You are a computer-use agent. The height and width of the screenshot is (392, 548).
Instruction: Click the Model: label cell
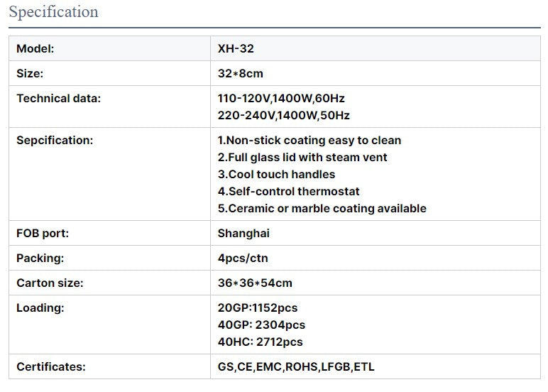point(109,48)
